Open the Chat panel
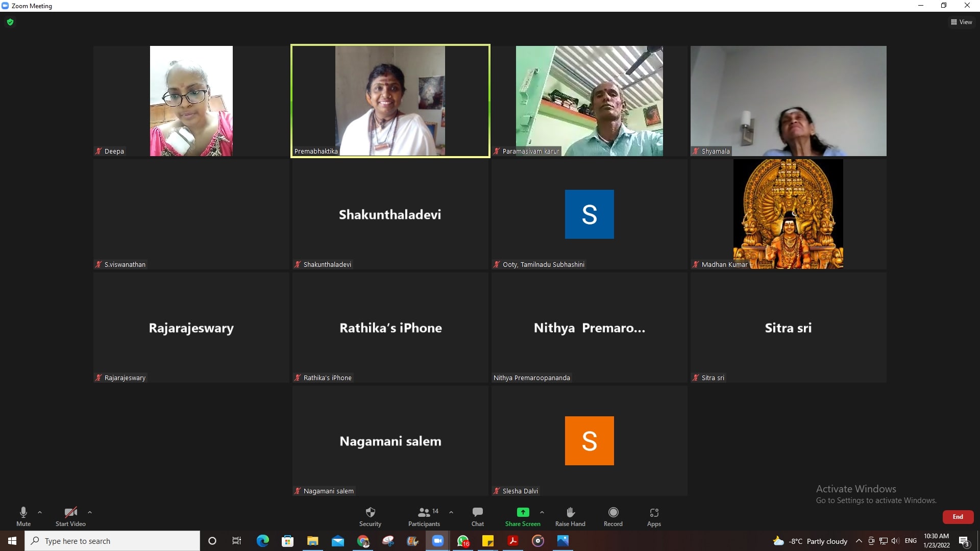Screen dimensions: 980x551 [x=477, y=512]
